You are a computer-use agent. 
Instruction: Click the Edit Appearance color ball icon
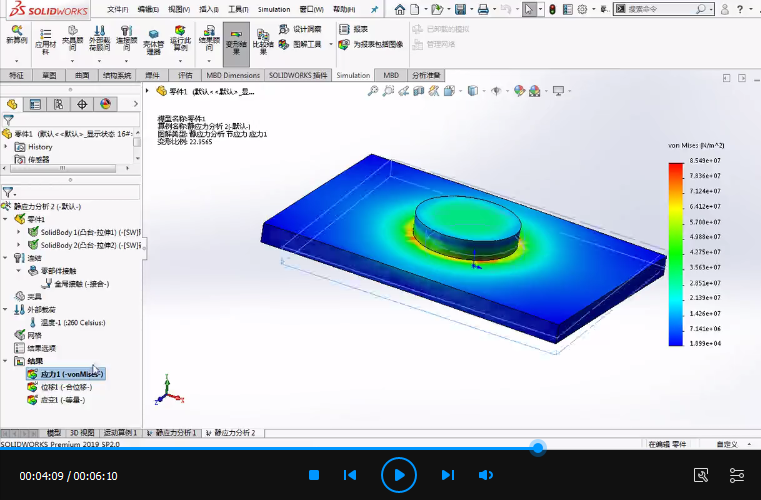coord(519,91)
